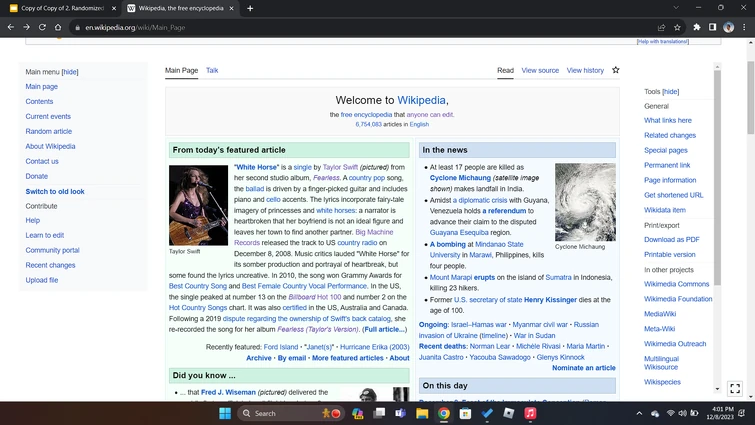755x425 pixels.
Task: Open Copilot from the taskbar
Action: [357, 413]
